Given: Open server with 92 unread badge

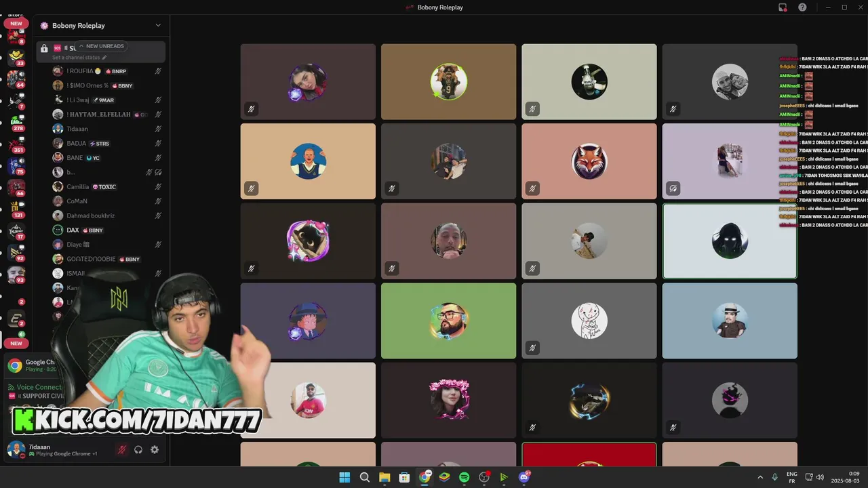Looking at the screenshot, I should 16,253.
